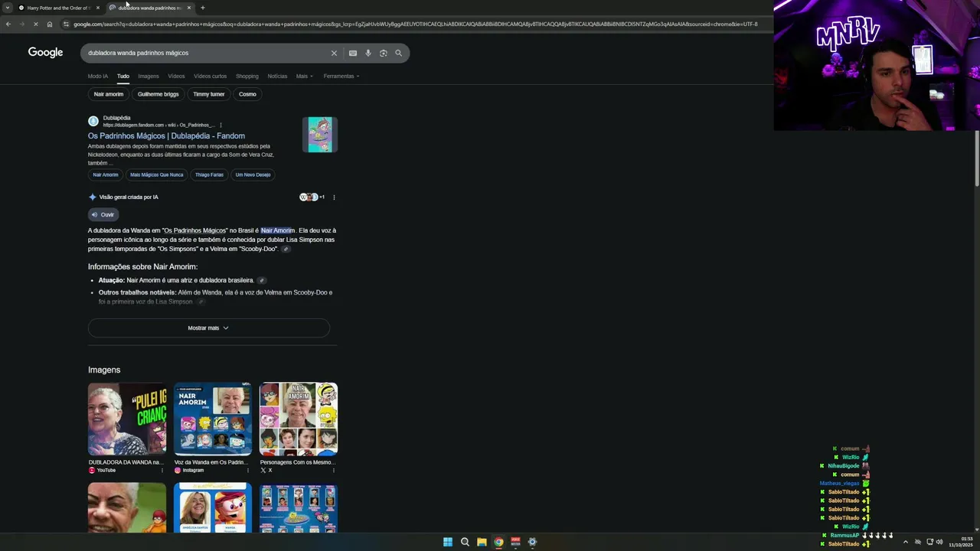Open source link icon after Scooby-Doo
This screenshot has width=980, height=551.
286,249
